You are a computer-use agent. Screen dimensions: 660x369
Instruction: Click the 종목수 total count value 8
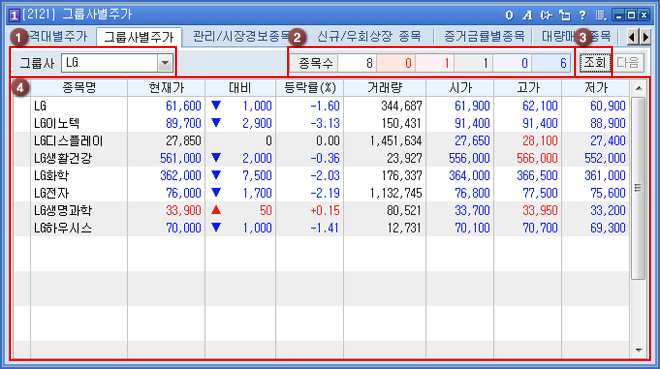point(357,63)
